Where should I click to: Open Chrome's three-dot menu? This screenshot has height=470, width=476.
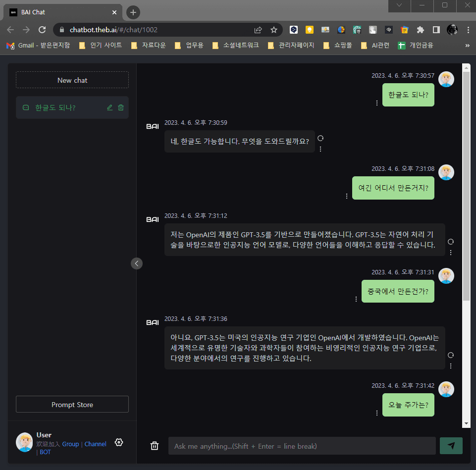468,30
